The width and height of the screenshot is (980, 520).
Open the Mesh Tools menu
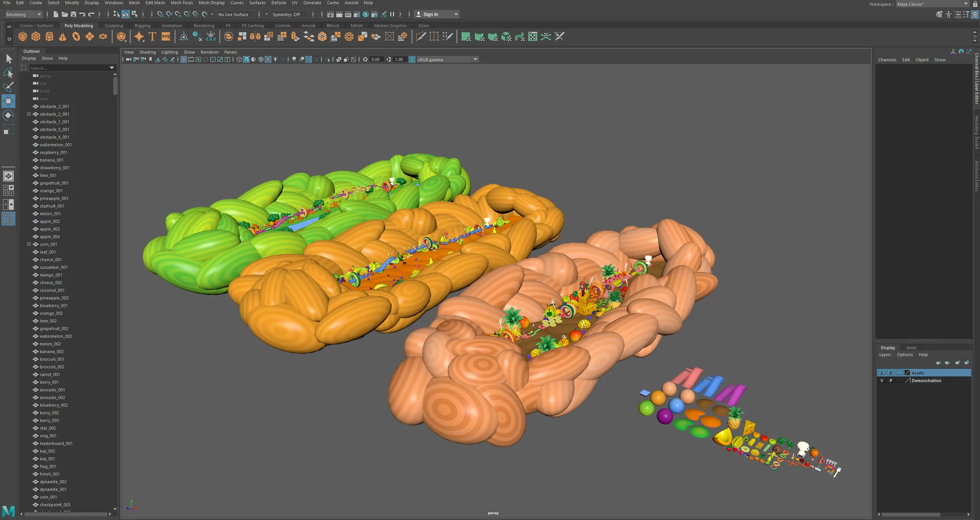pyautogui.click(x=182, y=3)
